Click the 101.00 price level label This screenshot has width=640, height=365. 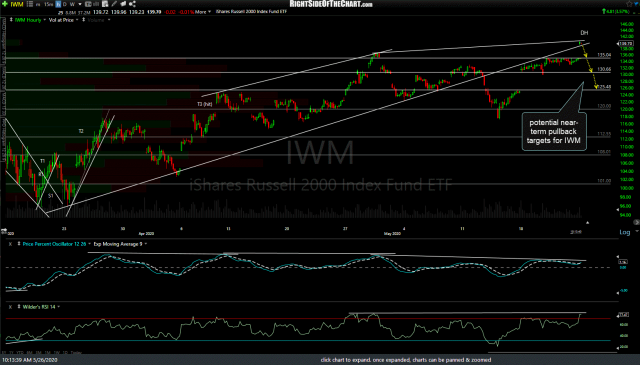[x=604, y=180]
